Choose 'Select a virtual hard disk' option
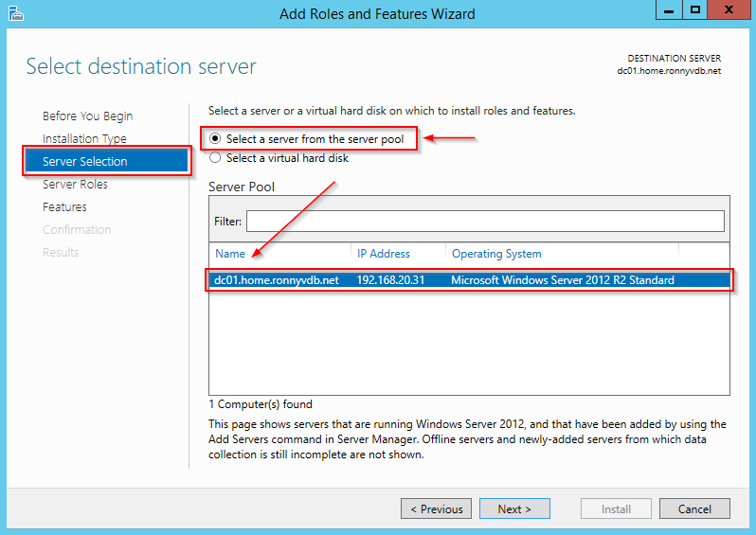756x535 pixels. pyautogui.click(x=215, y=158)
